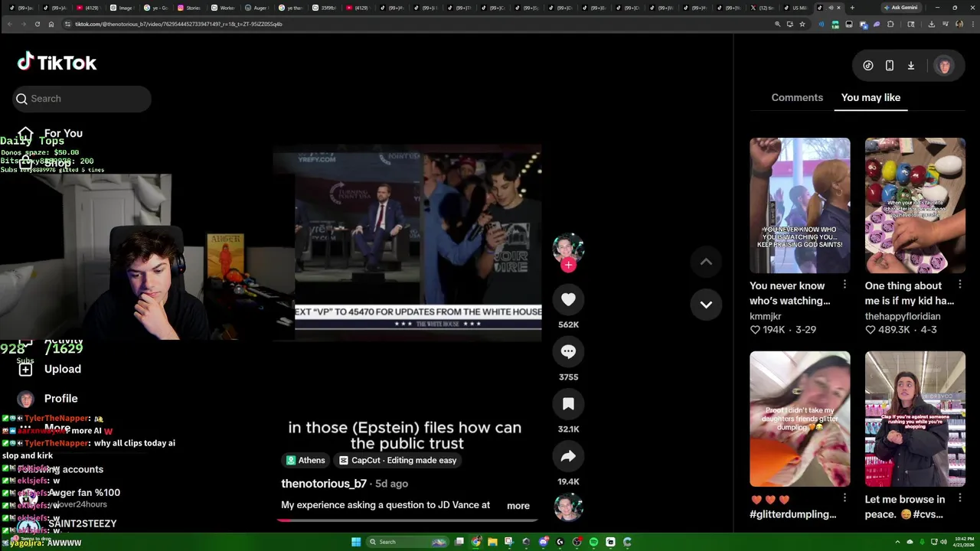The height and width of the screenshot is (551, 980).
Task: Open the Upload sidebar item
Action: 51,369
